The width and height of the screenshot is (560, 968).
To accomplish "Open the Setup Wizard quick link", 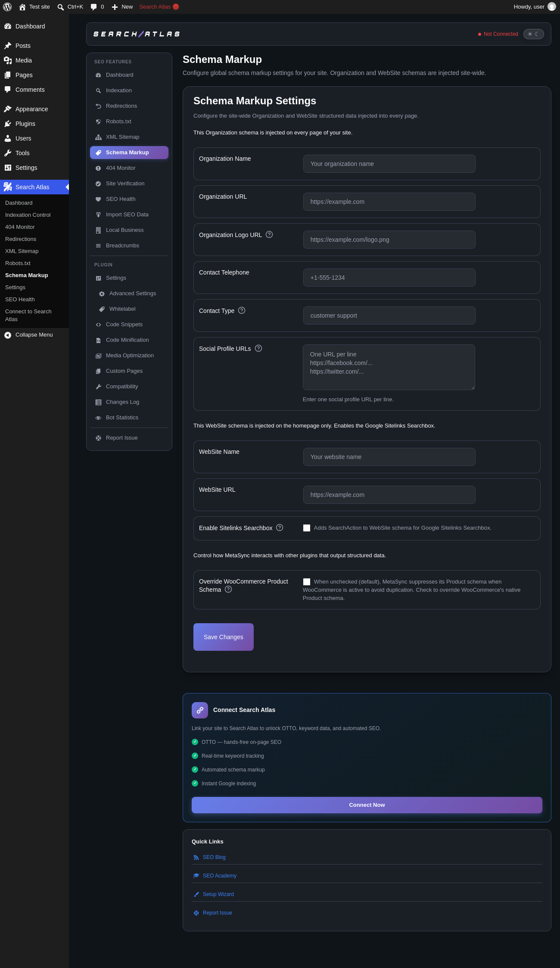I will click(x=218, y=894).
